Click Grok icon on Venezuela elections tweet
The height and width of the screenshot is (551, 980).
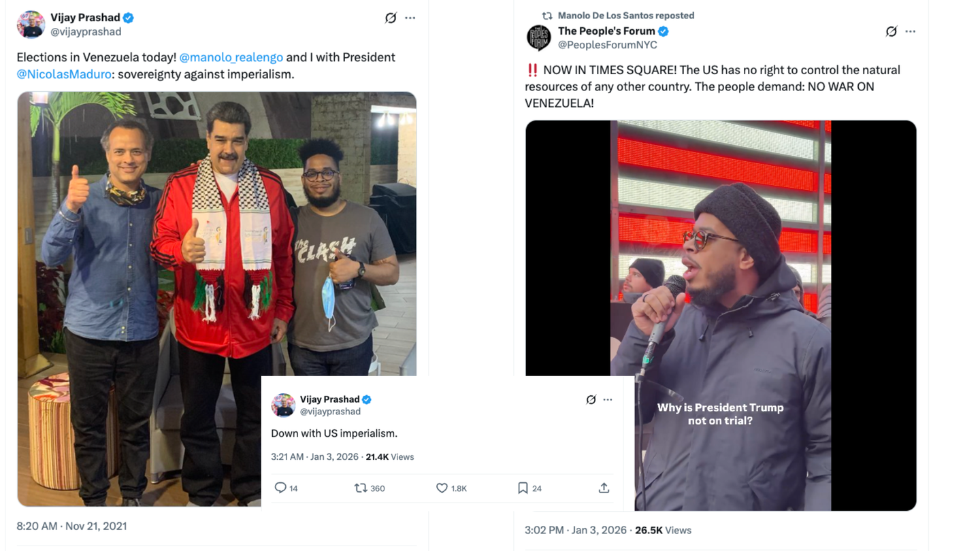[391, 18]
